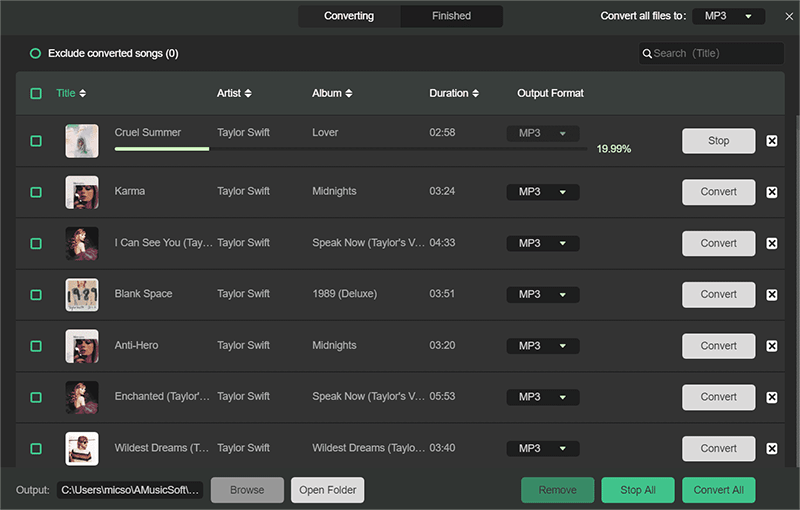The height and width of the screenshot is (510, 800).
Task: Click Karma album cover thumbnail
Action: point(82,192)
